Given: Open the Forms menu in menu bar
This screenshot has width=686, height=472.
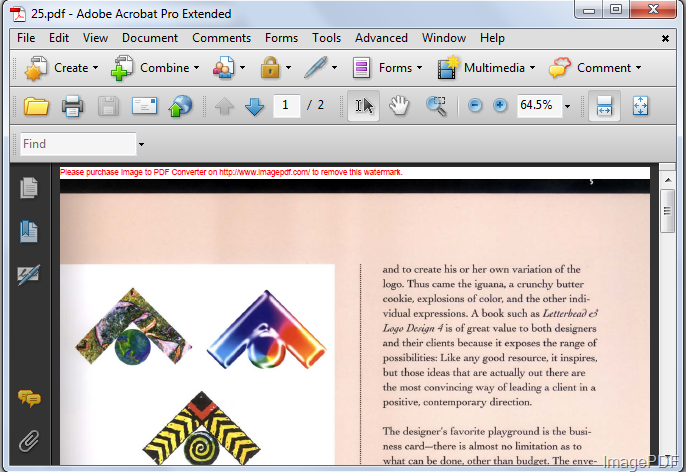Looking at the screenshot, I should tap(281, 38).
